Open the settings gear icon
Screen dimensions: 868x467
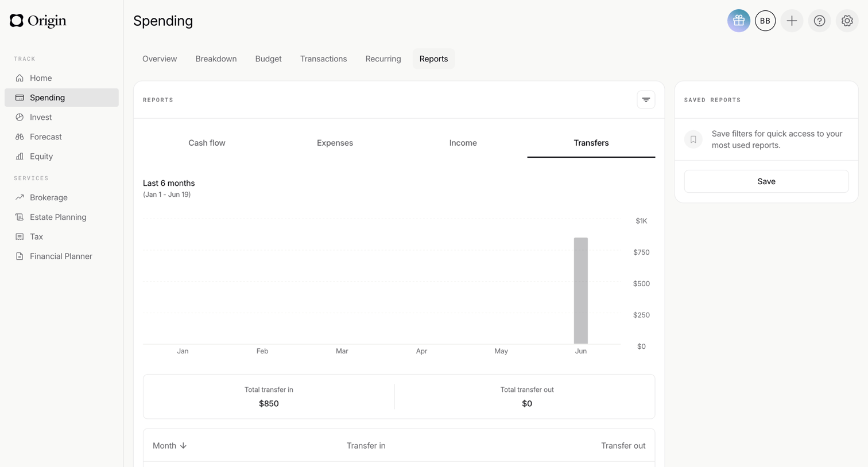[847, 21]
